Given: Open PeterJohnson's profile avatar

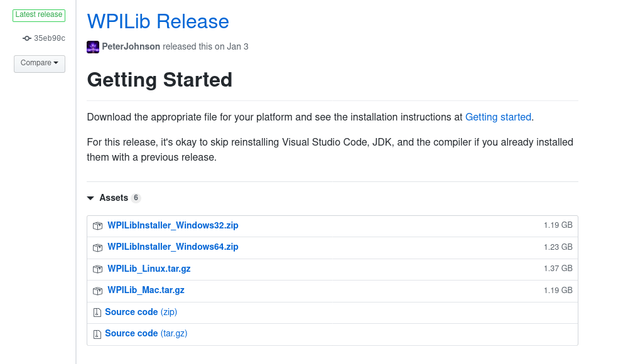Looking at the screenshot, I should 93,46.
